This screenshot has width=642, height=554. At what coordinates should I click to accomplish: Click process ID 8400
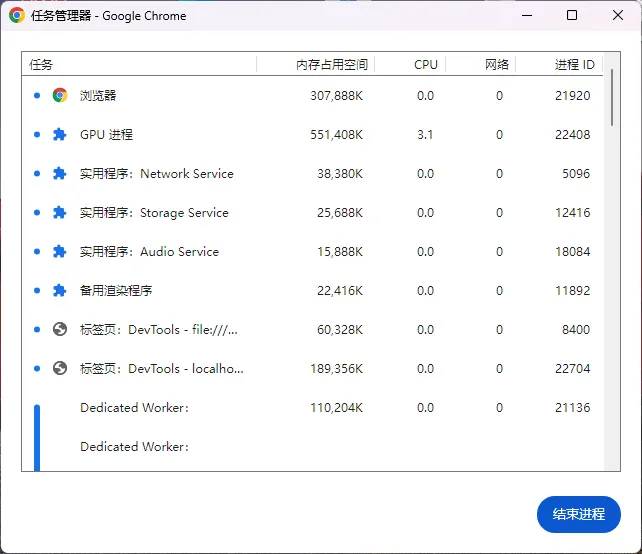576,330
